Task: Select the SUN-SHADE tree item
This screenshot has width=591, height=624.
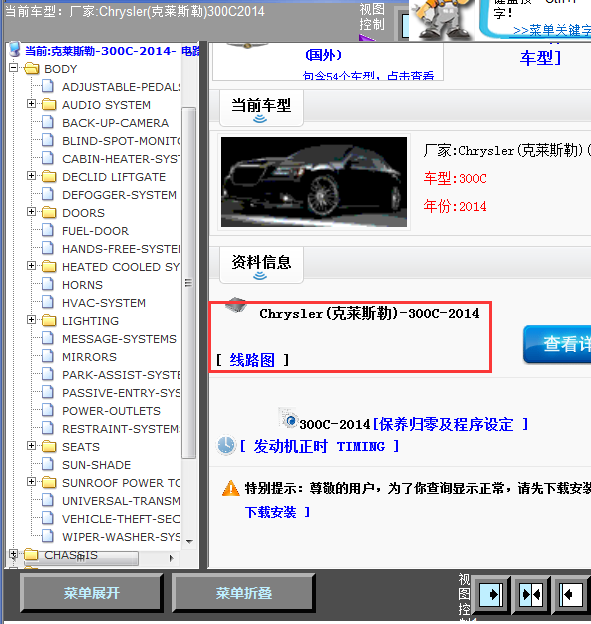Action: pos(97,465)
